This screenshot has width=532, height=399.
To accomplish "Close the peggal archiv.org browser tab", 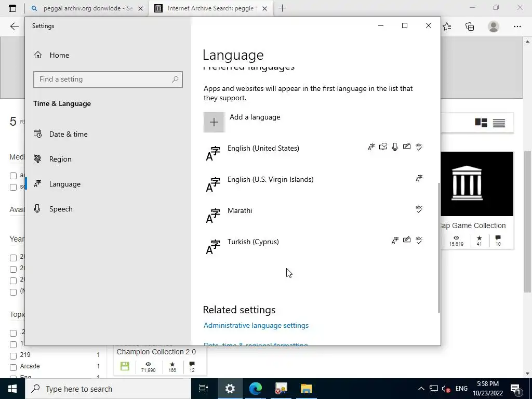I will [140, 9].
